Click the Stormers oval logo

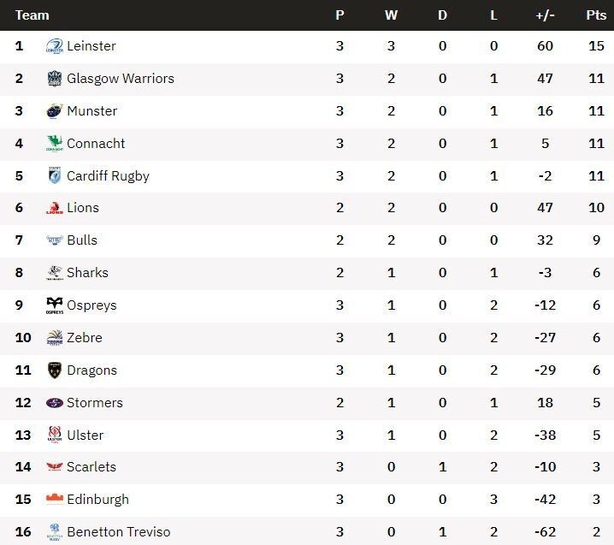pyautogui.click(x=54, y=403)
